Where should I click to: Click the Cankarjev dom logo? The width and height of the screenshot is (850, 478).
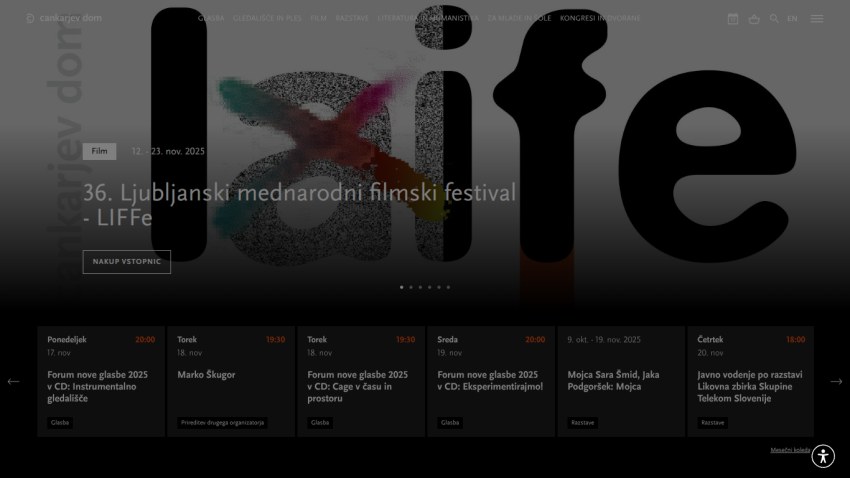[64, 18]
